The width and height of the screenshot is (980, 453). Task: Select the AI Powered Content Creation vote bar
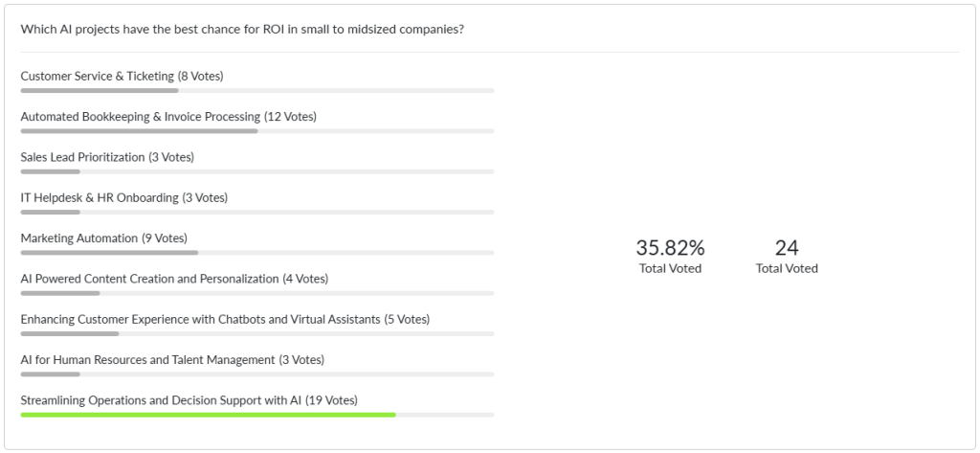coord(257,293)
